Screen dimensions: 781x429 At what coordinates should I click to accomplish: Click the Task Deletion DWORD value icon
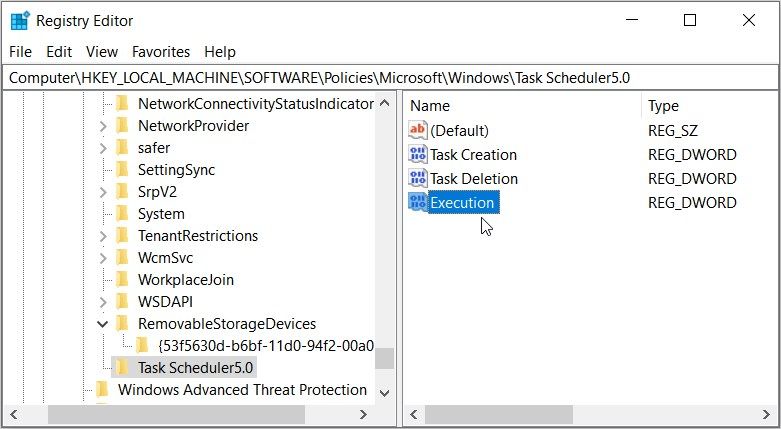418,178
